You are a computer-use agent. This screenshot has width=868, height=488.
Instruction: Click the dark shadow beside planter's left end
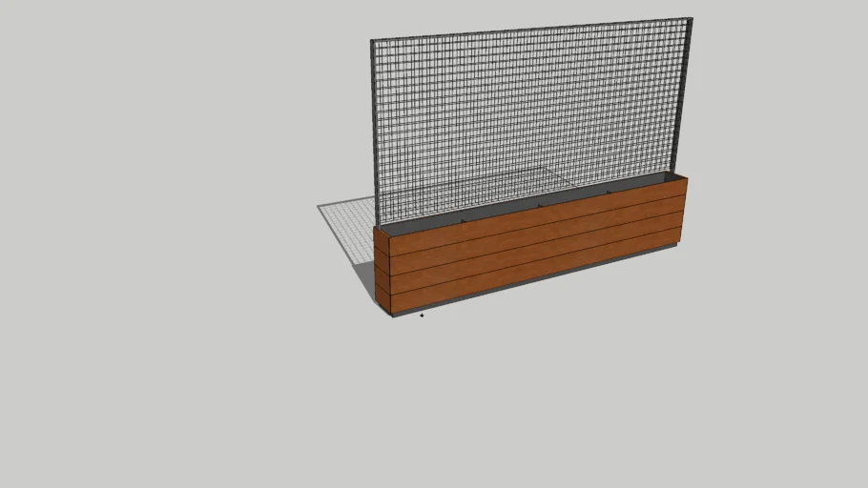365,279
